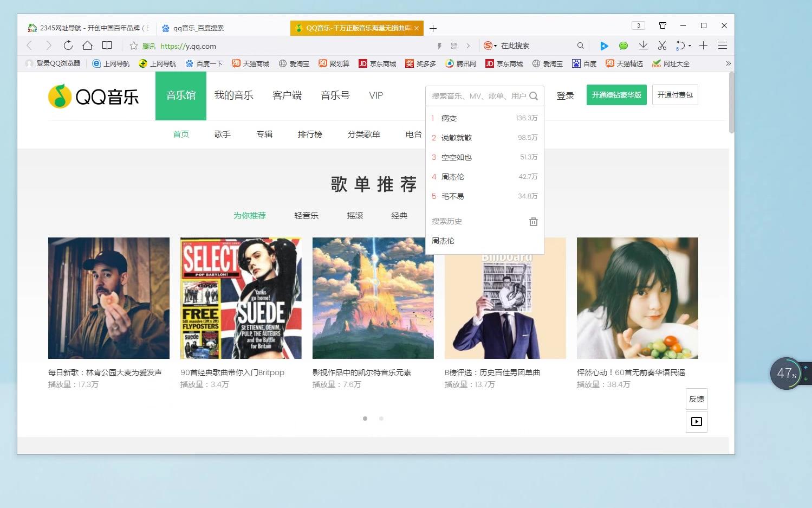812x508 pixels.
Task: Open the 每日新歌 林肯公园 playlist cover
Action: pyautogui.click(x=109, y=298)
